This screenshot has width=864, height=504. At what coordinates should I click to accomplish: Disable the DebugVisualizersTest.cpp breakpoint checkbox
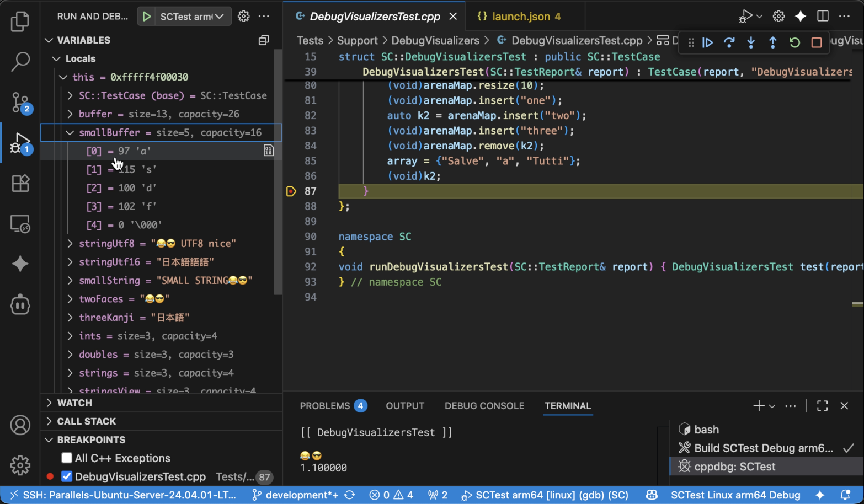pos(67,476)
